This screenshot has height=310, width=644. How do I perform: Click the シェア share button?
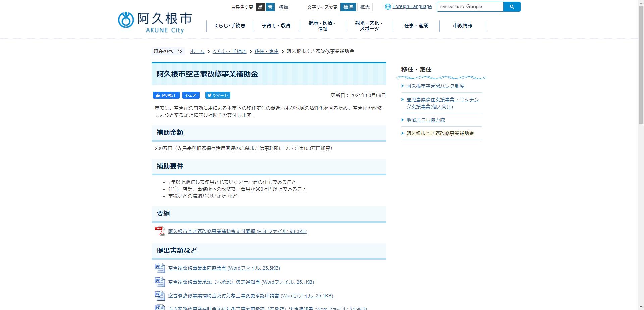(191, 95)
